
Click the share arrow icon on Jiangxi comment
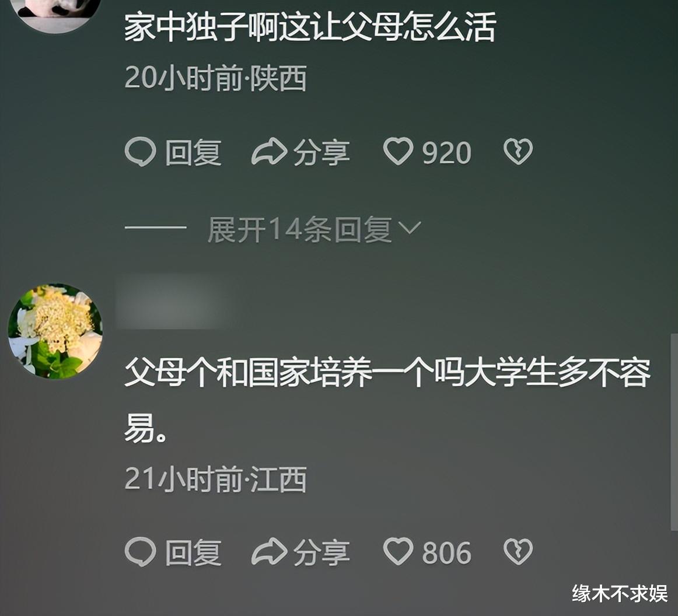tap(269, 552)
